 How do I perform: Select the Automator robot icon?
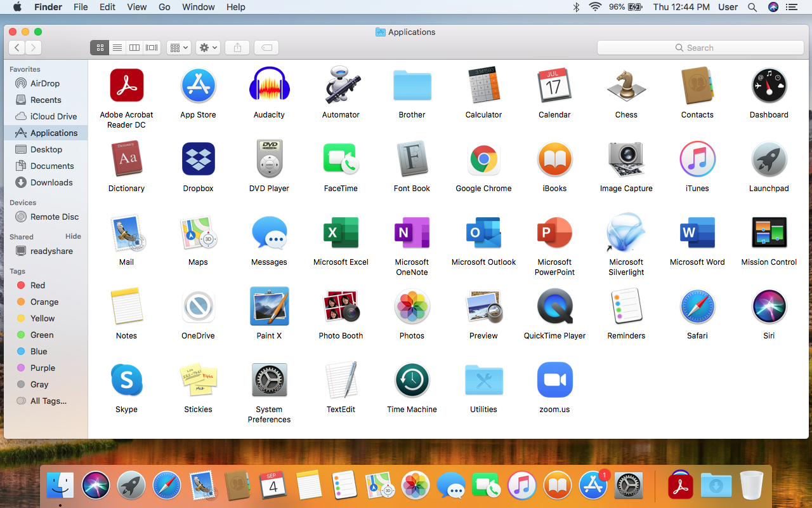click(x=341, y=85)
